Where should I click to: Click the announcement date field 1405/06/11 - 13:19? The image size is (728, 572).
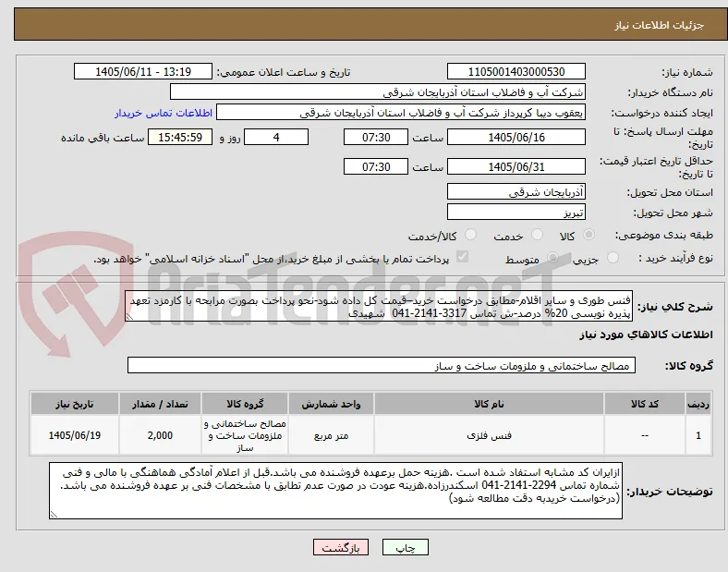click(x=143, y=71)
